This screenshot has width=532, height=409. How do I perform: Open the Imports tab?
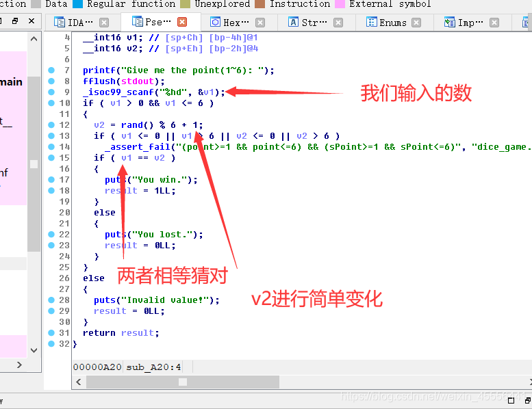(x=464, y=23)
